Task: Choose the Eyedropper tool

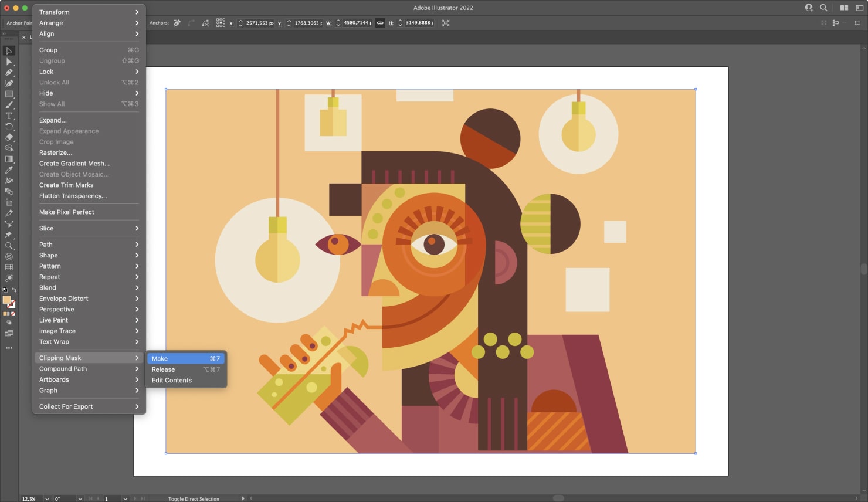Action: (9, 169)
